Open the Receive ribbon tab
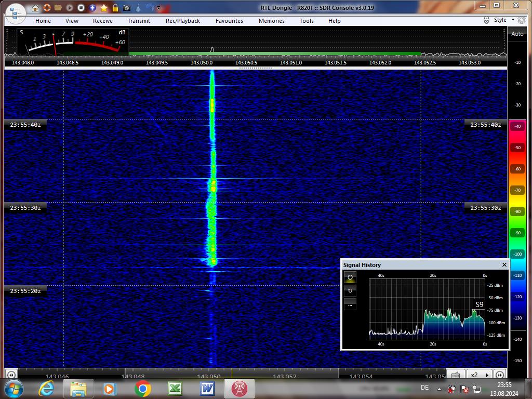532x399 pixels. pos(103,21)
